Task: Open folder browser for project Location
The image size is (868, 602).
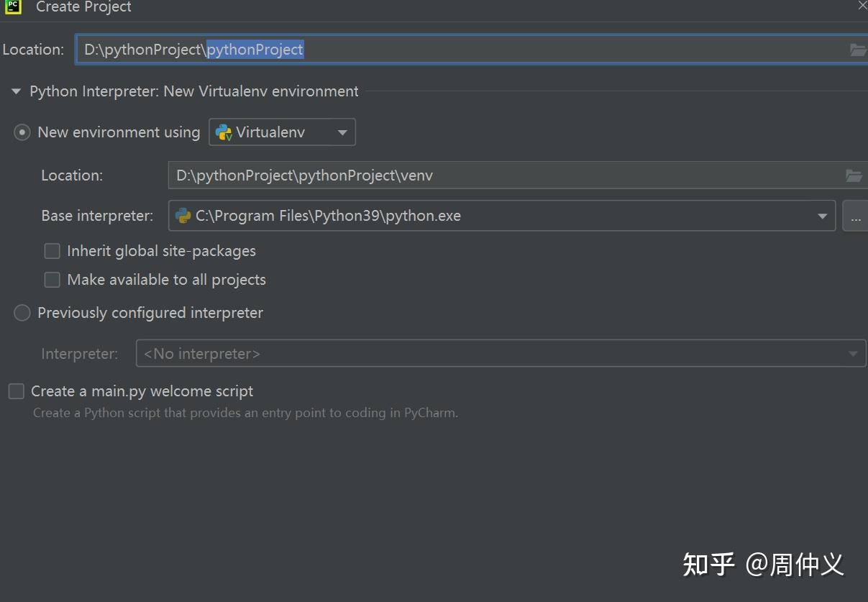Action: coord(857,50)
